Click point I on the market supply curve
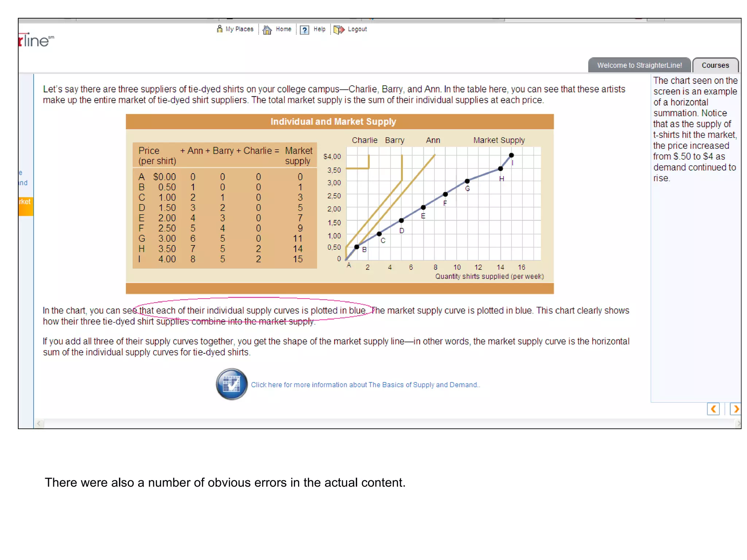The height and width of the screenshot is (560, 747). click(511, 155)
